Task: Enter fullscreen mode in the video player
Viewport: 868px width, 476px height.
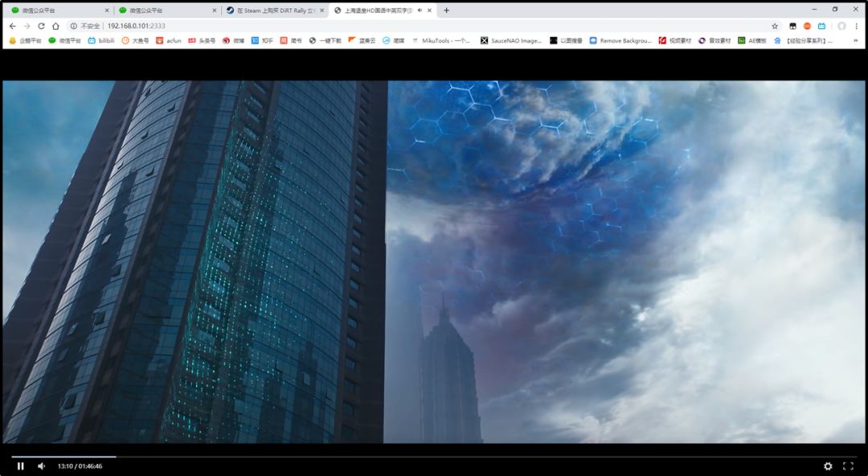Action: pos(848,466)
